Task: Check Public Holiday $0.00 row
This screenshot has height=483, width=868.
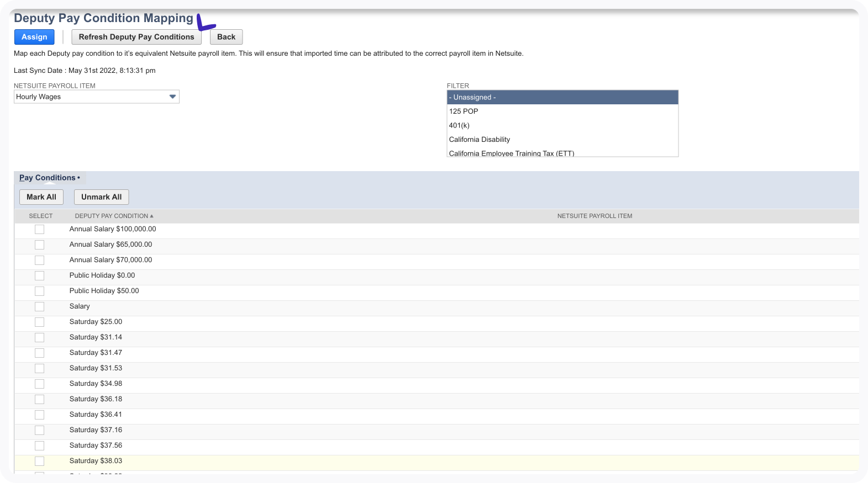Action: click(x=39, y=275)
